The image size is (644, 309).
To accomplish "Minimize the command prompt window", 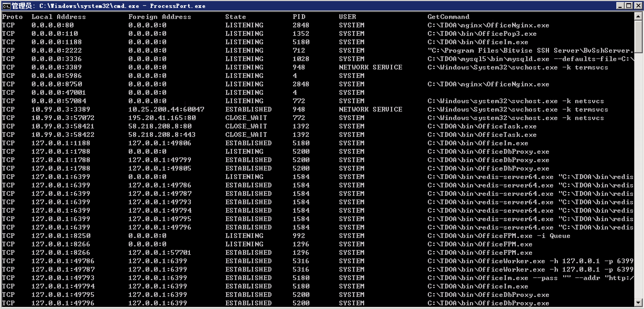I will (620, 6).
